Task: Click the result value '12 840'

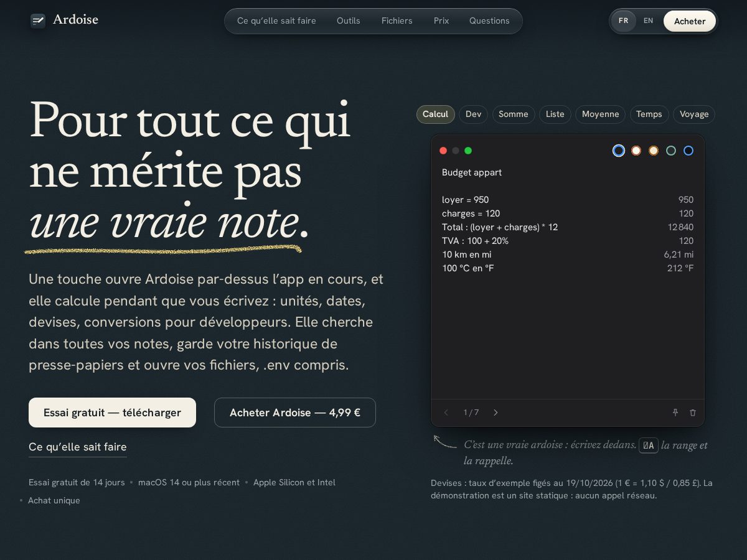Action: (x=680, y=227)
